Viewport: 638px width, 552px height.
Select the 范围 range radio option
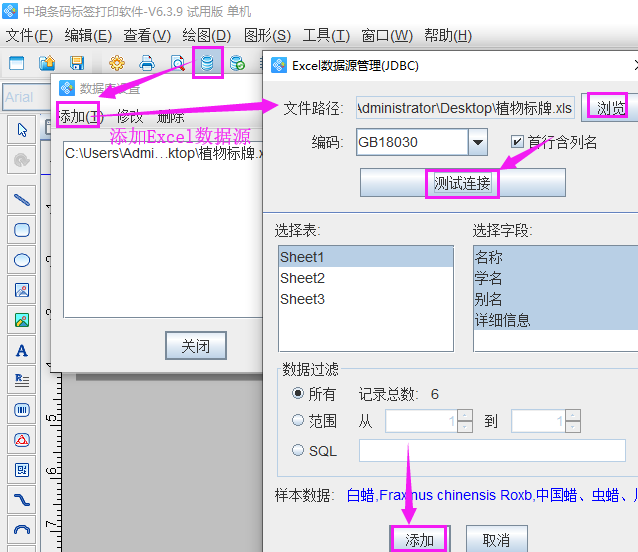click(x=298, y=420)
